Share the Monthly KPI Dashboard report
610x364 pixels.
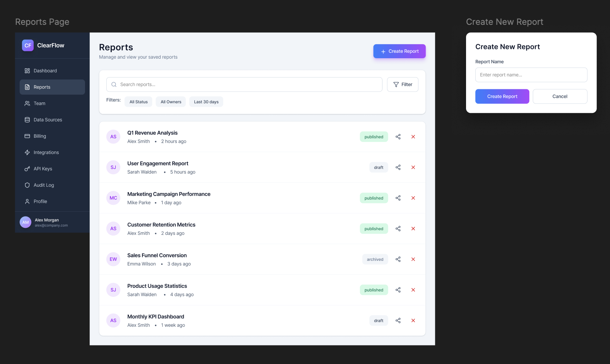tap(398, 321)
